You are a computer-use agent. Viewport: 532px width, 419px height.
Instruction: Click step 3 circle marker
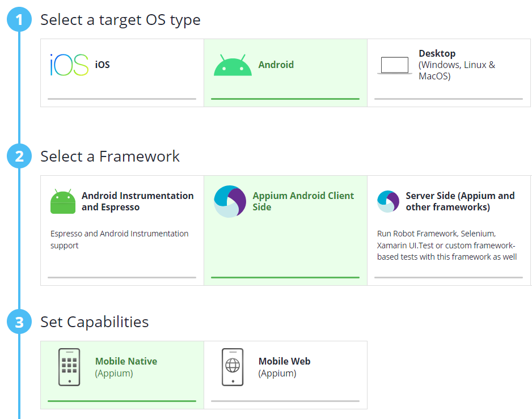(20, 322)
